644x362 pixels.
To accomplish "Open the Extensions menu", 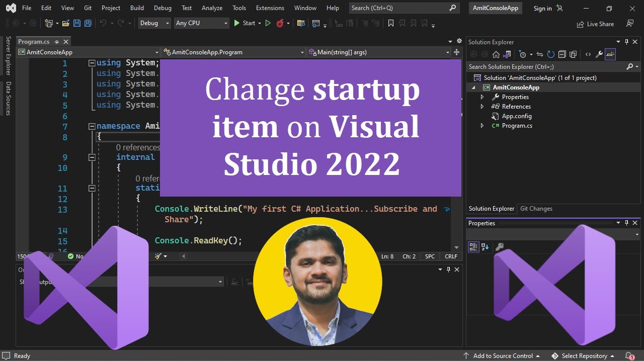I will click(x=270, y=8).
